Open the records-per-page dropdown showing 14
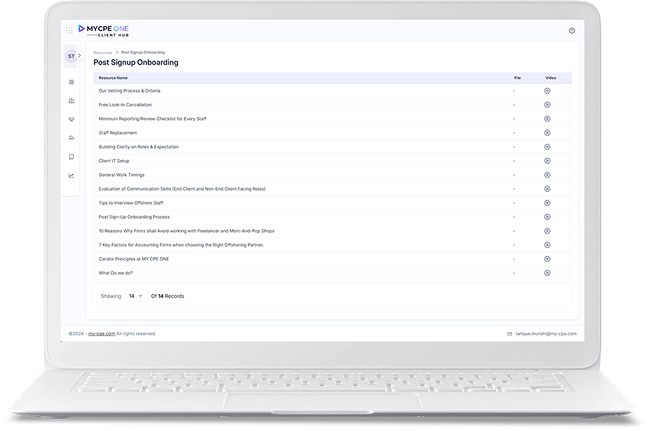This screenshot has height=431, width=649. [x=135, y=296]
